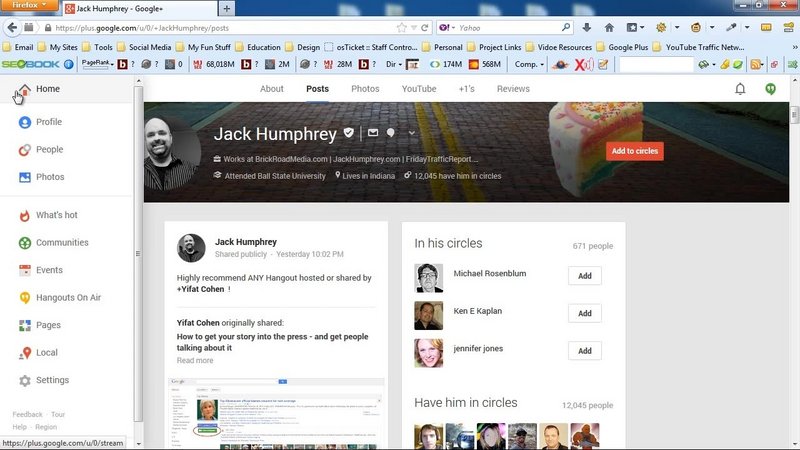Open the Tour link
Viewport: 800px width, 450px height.
pos(58,414)
